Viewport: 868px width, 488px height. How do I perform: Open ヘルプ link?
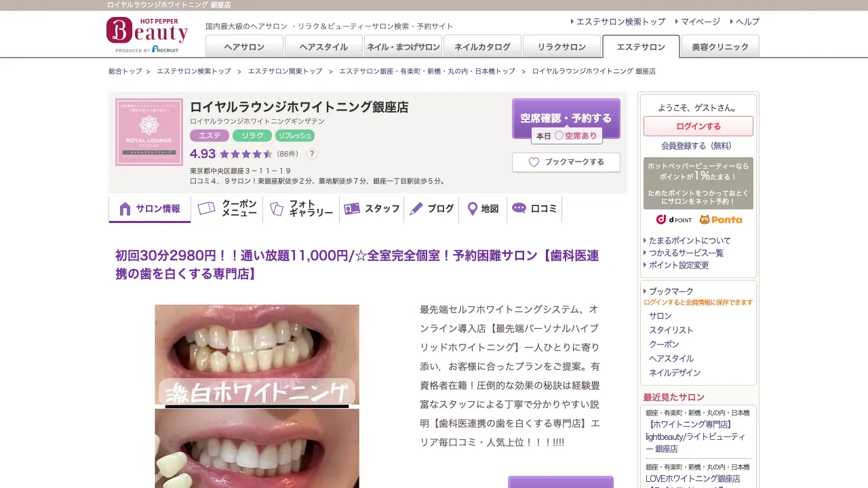pos(747,22)
